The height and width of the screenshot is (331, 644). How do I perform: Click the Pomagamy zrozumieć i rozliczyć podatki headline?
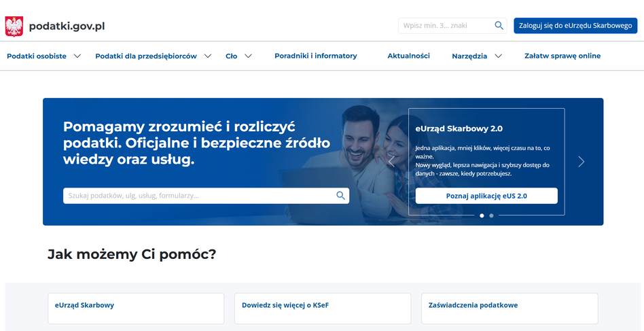click(196, 143)
